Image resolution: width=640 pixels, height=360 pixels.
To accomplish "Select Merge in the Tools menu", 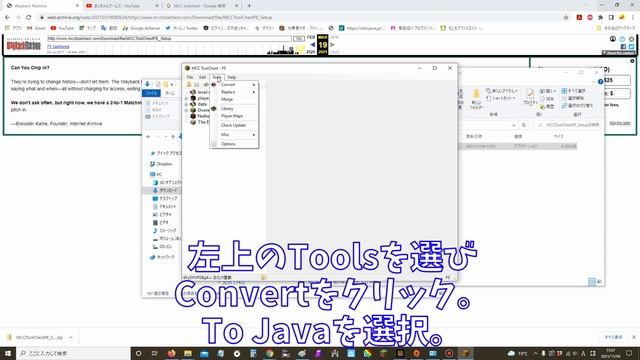I will pyautogui.click(x=234, y=99).
